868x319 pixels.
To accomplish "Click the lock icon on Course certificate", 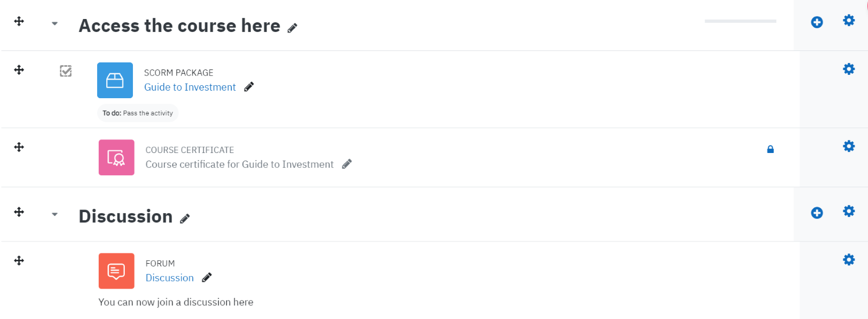I will point(770,149).
